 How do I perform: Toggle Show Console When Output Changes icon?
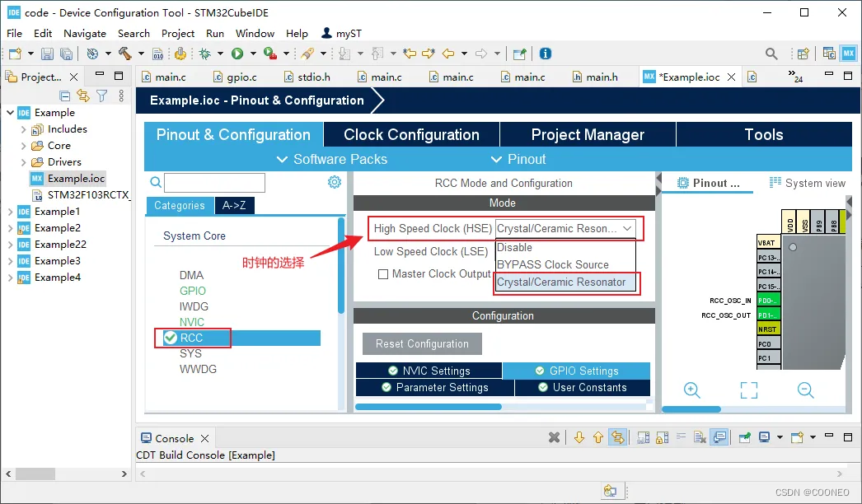719,437
